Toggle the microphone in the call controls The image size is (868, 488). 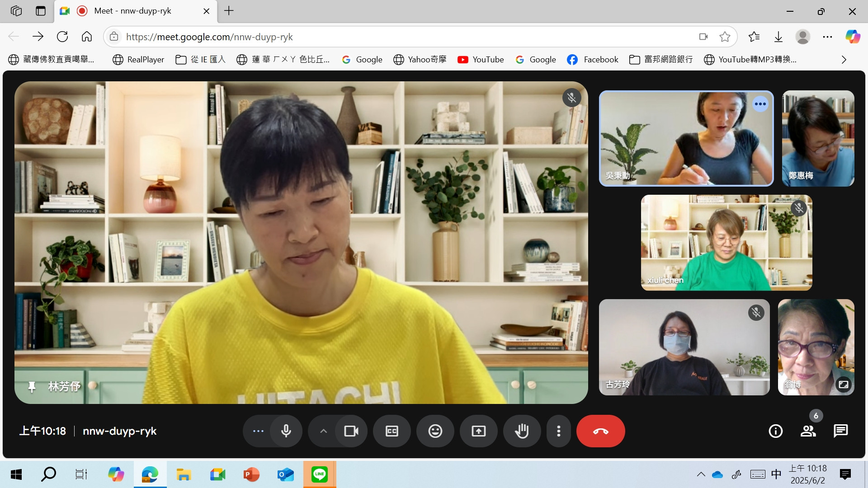(x=286, y=431)
